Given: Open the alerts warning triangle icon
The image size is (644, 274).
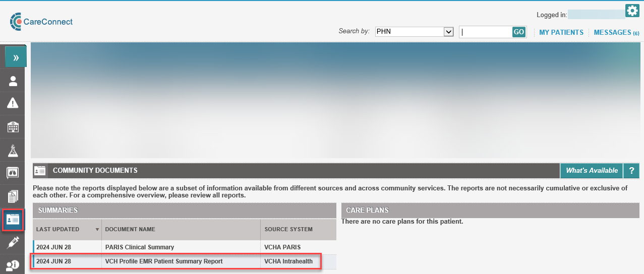Looking at the screenshot, I should pos(13,103).
